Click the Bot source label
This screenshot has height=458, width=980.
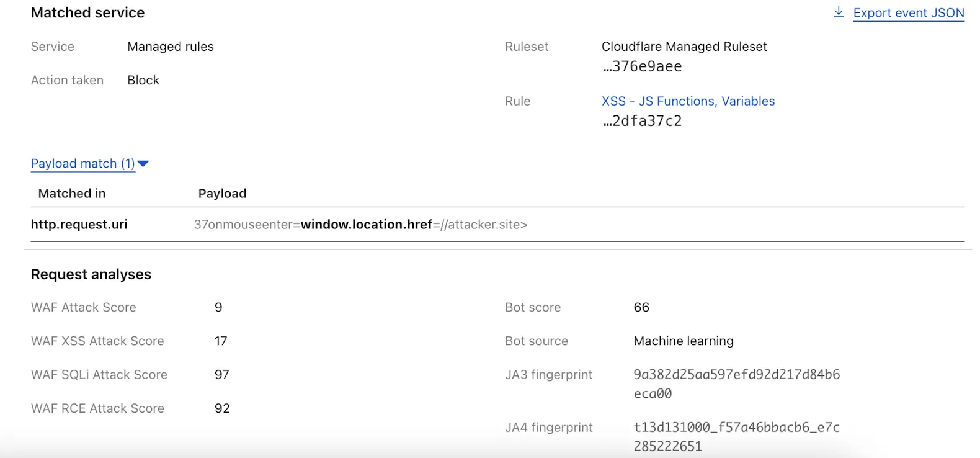(537, 341)
